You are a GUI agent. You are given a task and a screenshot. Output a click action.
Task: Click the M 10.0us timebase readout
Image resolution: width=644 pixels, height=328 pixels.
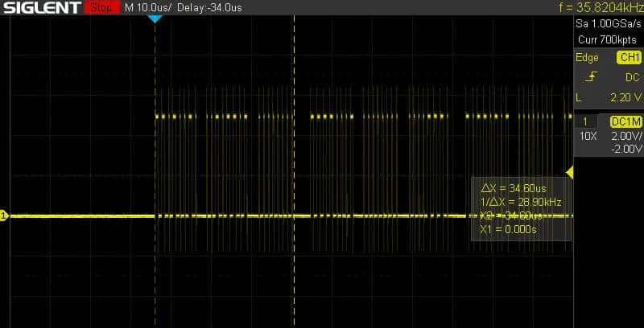(148, 8)
